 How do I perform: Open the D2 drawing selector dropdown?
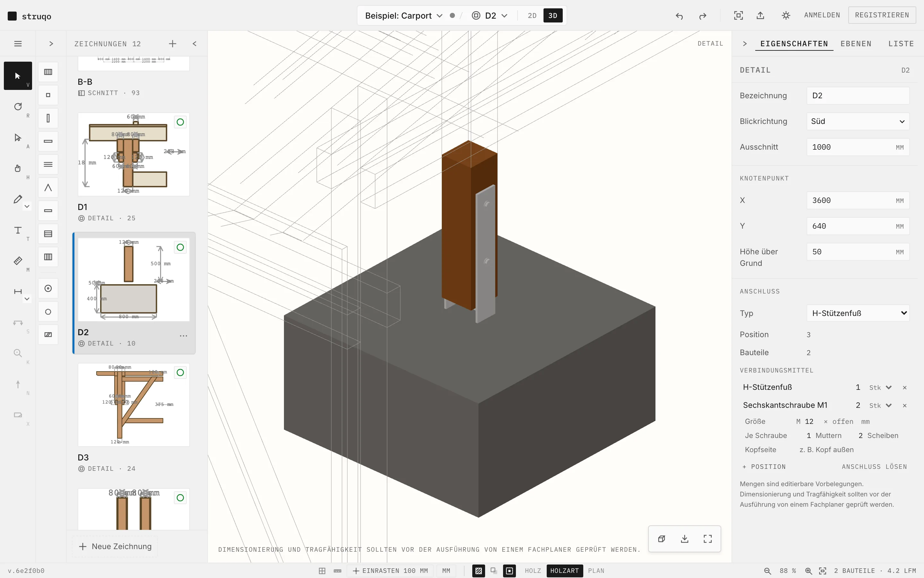click(x=490, y=16)
